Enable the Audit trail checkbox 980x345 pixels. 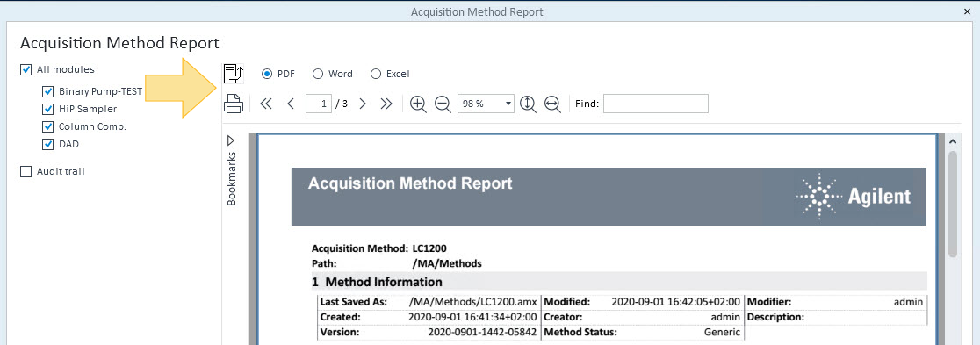[26, 171]
